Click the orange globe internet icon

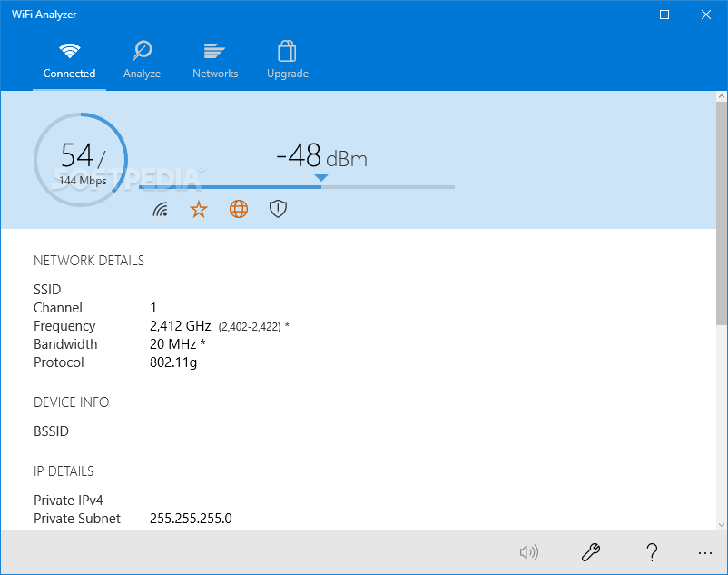239,210
